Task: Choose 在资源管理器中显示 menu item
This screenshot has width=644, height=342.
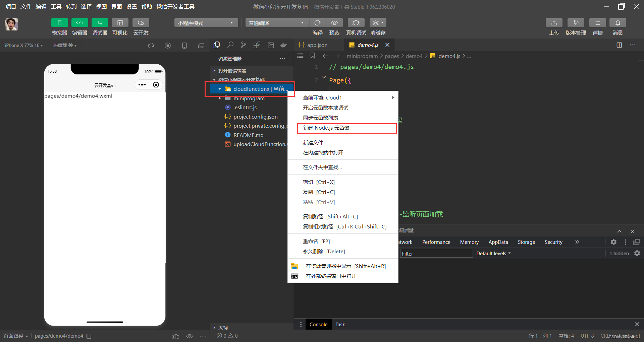Action: (343, 266)
